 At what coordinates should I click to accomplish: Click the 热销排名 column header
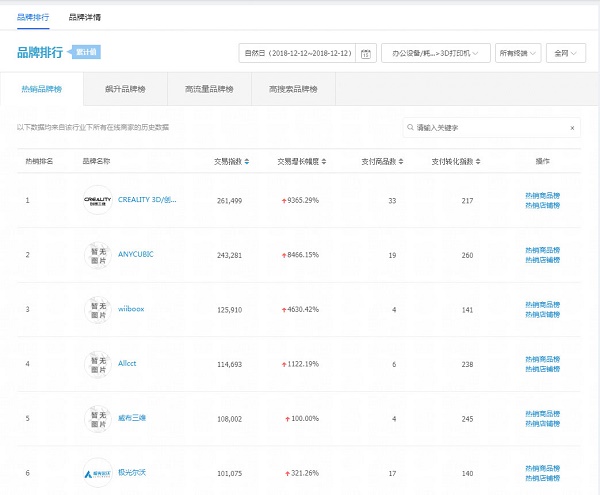[39, 161]
